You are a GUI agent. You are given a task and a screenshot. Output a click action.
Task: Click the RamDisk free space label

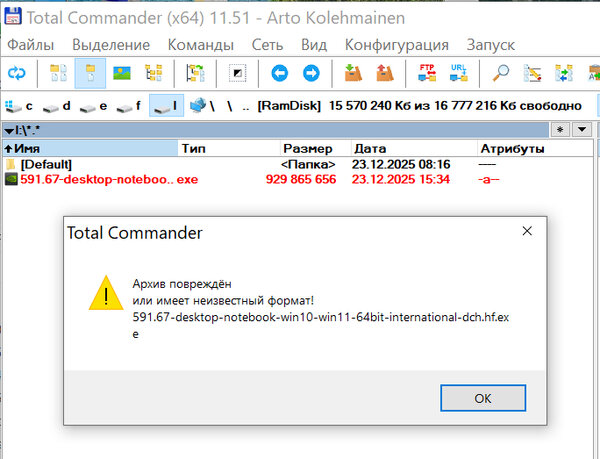(x=419, y=106)
